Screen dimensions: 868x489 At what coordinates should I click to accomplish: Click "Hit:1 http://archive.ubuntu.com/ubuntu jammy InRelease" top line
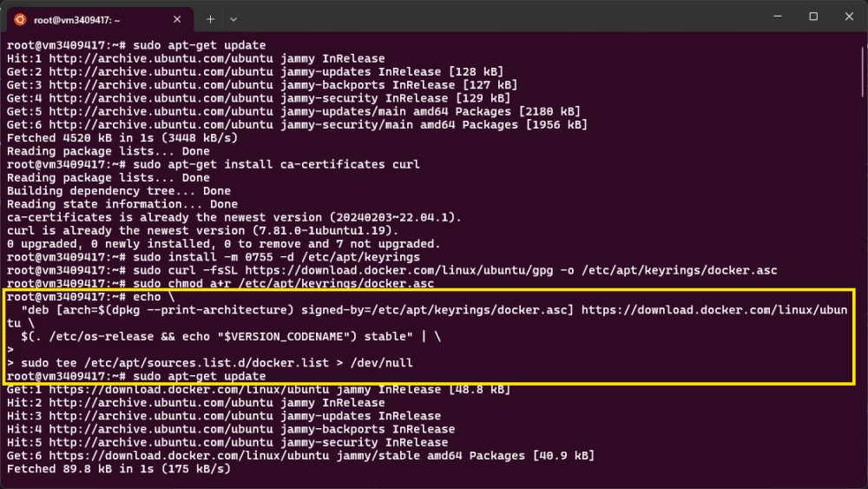(x=196, y=59)
